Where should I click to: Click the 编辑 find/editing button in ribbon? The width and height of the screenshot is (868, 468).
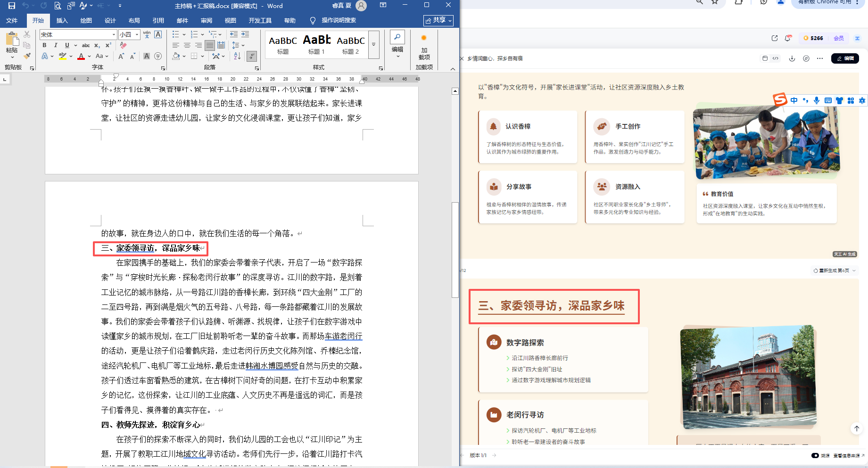[x=397, y=44]
